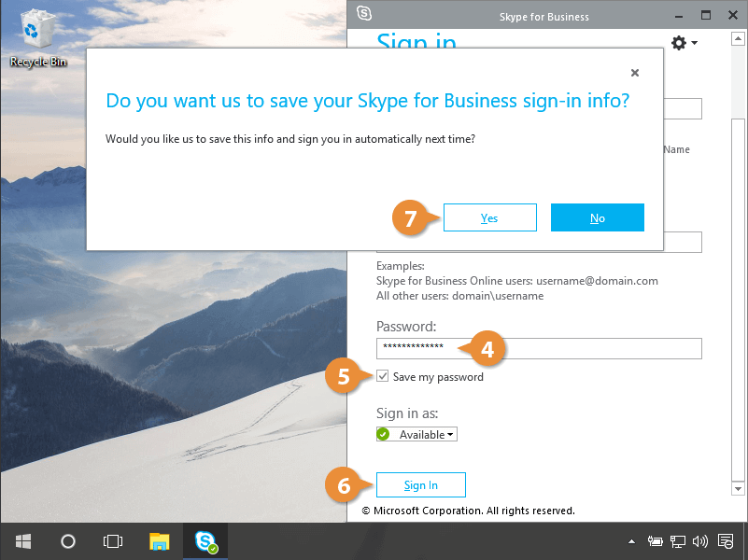748x560 pixels.
Task: Click the Skype logo in the title bar
Action: point(364,15)
